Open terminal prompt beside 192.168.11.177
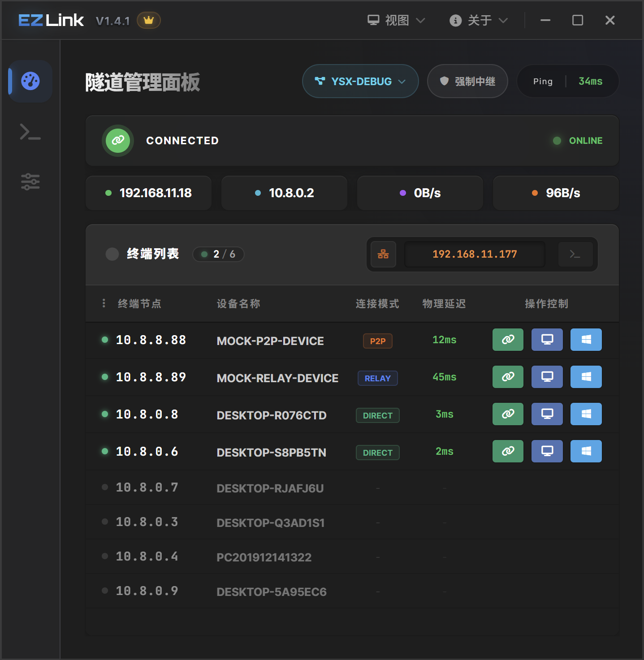The image size is (644, 660). click(x=575, y=254)
